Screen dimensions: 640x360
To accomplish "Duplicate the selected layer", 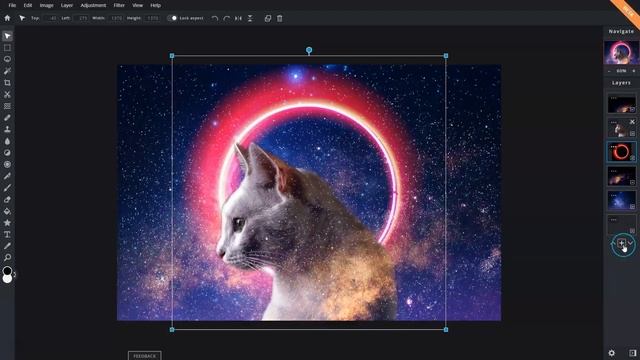I will click(x=268, y=18).
